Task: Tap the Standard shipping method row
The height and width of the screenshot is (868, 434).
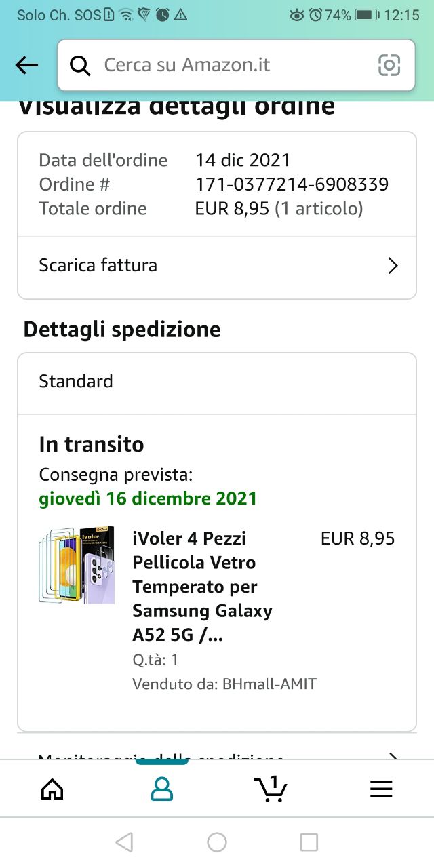Action: [x=217, y=382]
